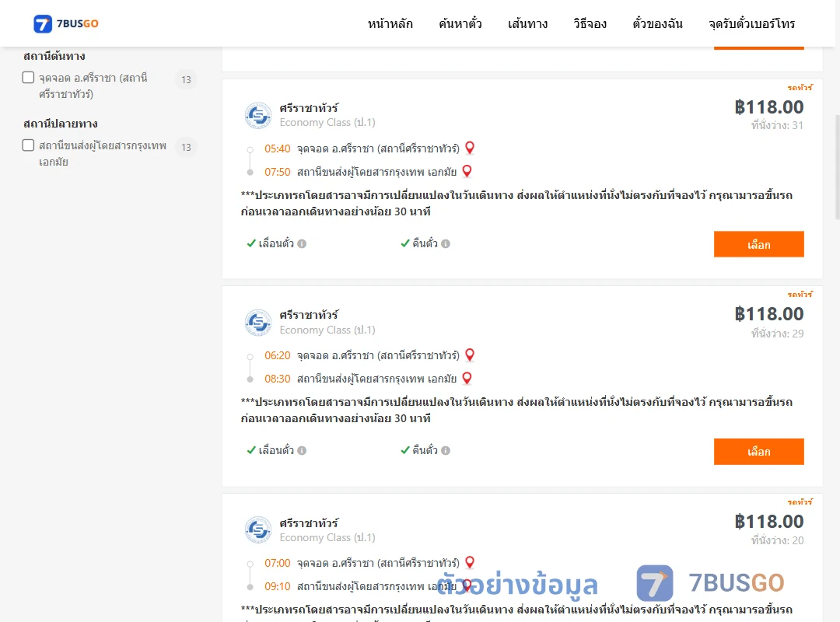Click ที่นั่งว่าง: 29 seat count
Image resolution: width=840 pixels, height=622 pixels.
[x=777, y=334]
